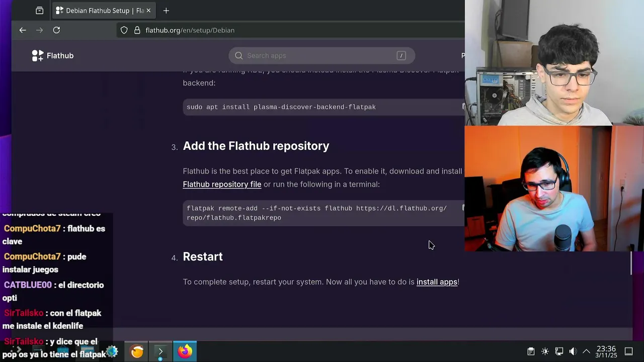Click the 'Add the Flathub repository' heading
Image resolution: width=644 pixels, height=362 pixels.
[x=256, y=146]
